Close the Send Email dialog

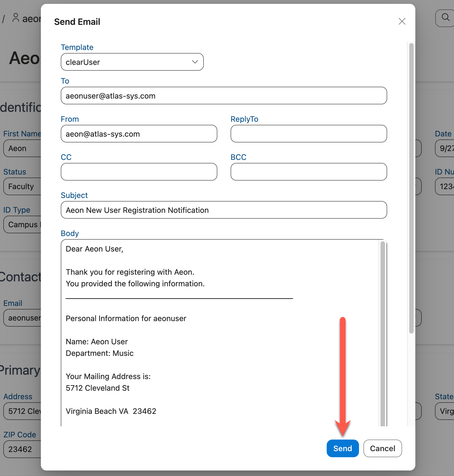point(402,21)
